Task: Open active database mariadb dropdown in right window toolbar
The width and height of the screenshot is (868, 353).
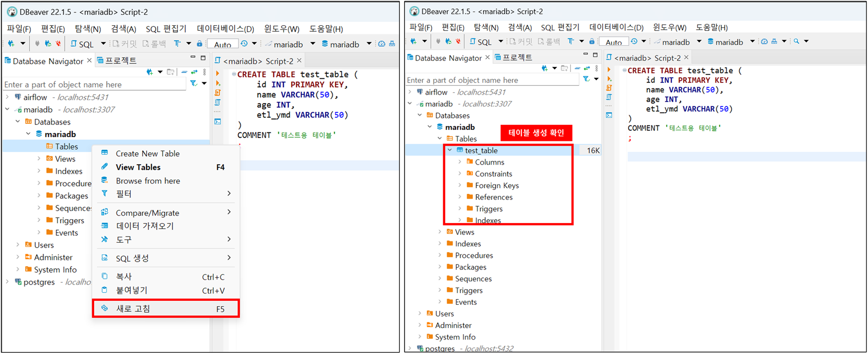Action: coord(752,41)
